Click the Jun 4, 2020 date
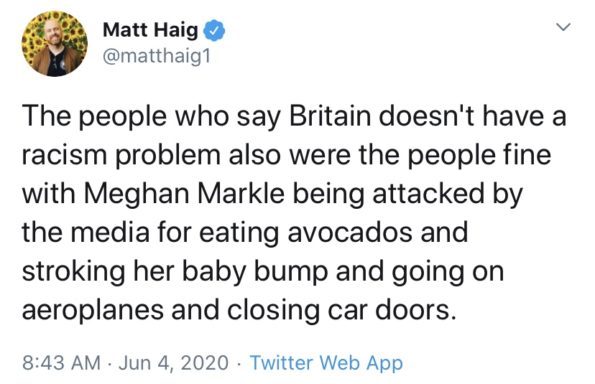 (x=173, y=363)
